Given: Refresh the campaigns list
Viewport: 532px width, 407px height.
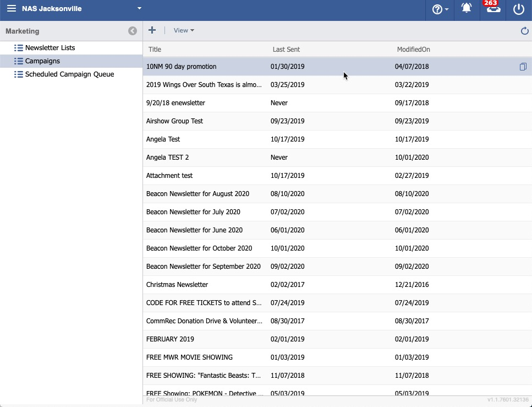Looking at the screenshot, I should tap(524, 31).
